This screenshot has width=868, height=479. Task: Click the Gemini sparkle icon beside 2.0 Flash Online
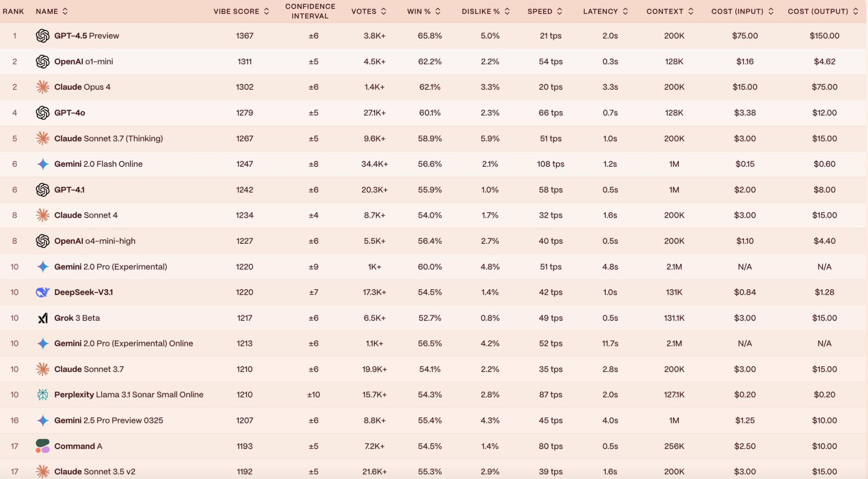point(42,164)
